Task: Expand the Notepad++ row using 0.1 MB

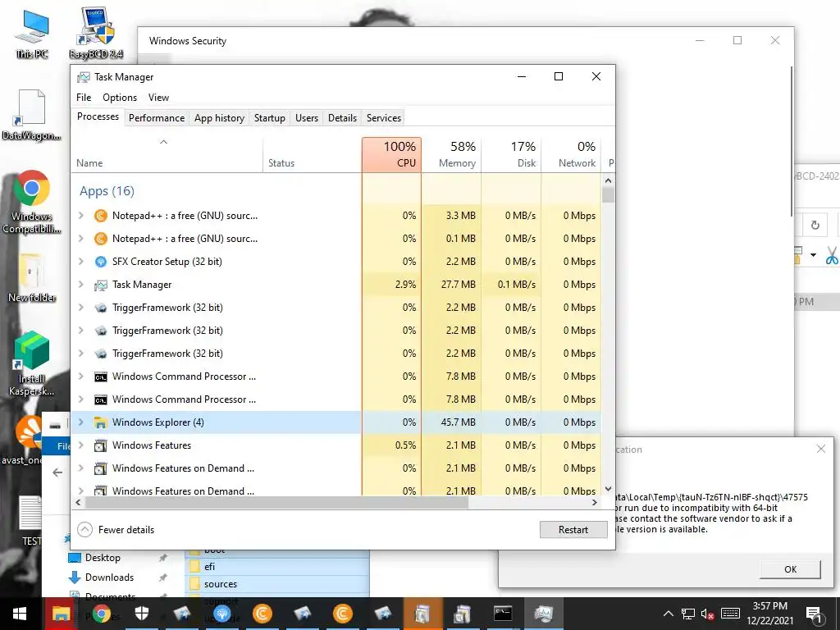Action: [x=81, y=239]
